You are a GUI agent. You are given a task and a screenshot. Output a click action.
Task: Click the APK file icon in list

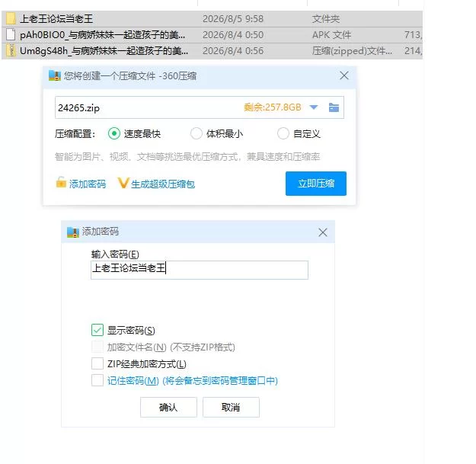tap(11, 34)
